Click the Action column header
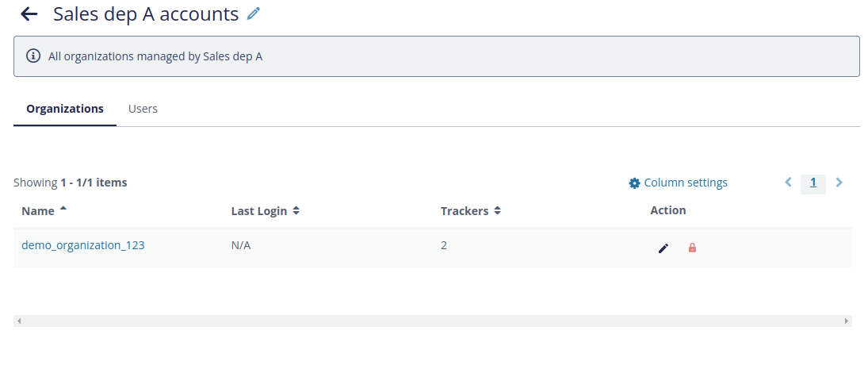The width and height of the screenshot is (868, 373). pyautogui.click(x=667, y=210)
